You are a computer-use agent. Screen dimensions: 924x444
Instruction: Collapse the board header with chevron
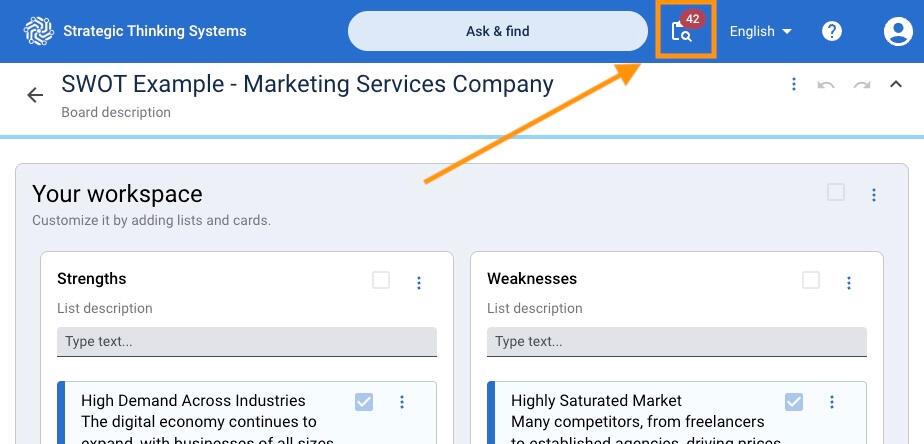pos(896,85)
